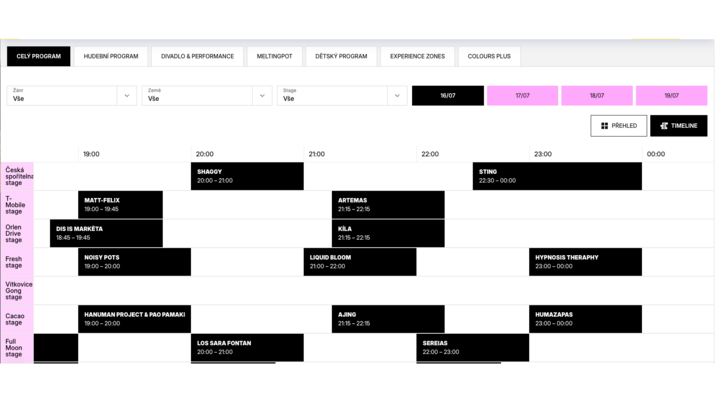Open the Divadlo & Performance tab

coord(197,56)
